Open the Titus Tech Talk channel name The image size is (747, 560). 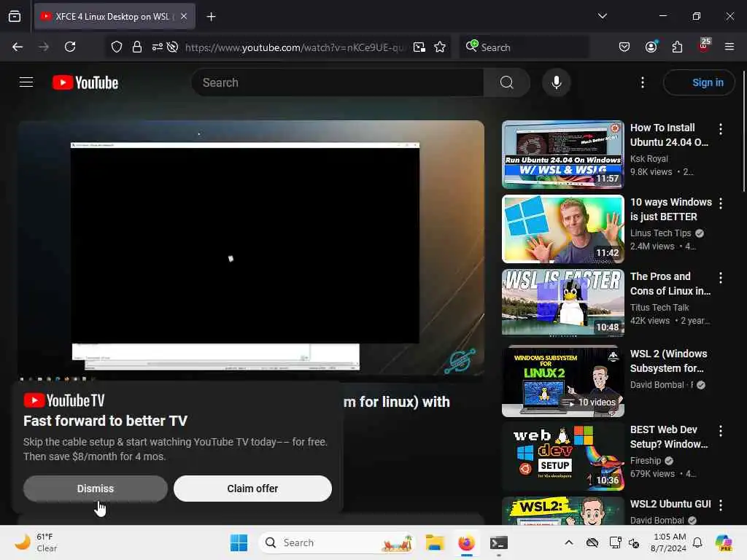[659, 308]
